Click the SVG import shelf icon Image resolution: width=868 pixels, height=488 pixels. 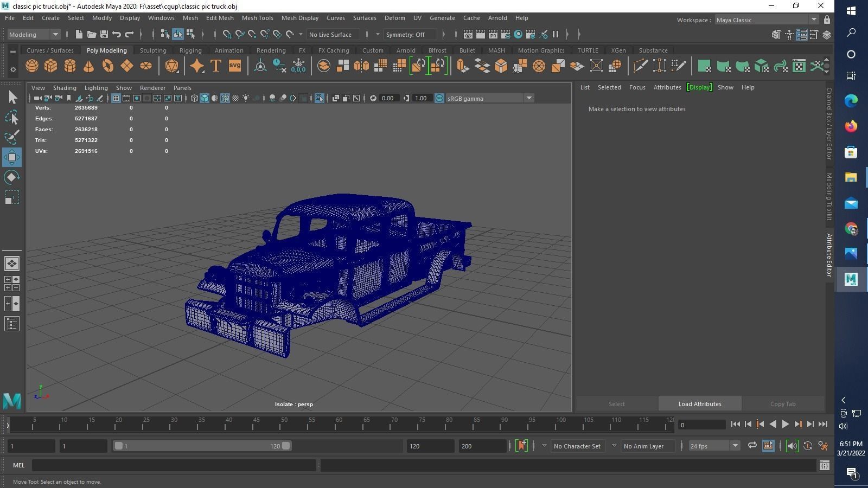tap(234, 66)
